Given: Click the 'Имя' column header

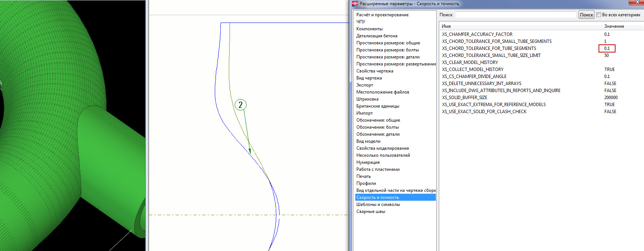Looking at the screenshot, I should pyautogui.click(x=446, y=26).
